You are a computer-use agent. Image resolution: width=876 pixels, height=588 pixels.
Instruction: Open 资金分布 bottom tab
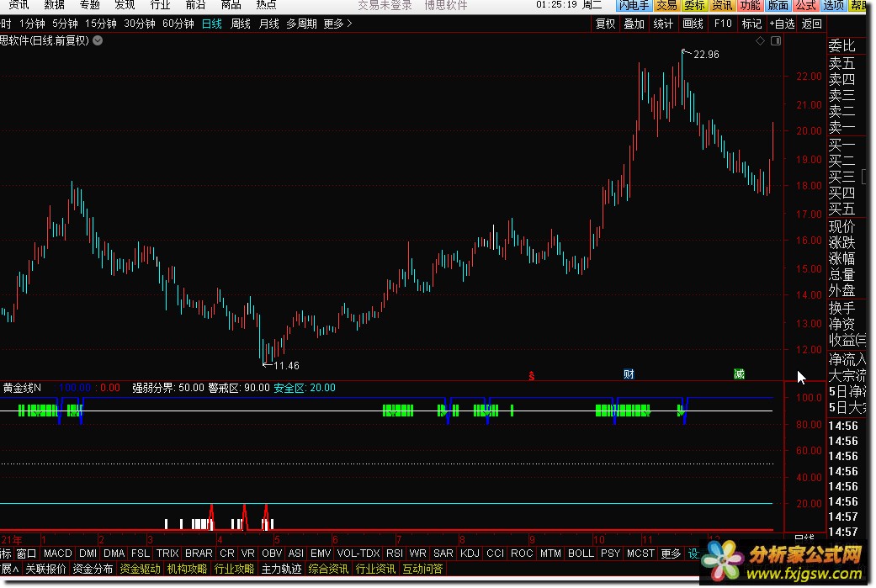93,569
